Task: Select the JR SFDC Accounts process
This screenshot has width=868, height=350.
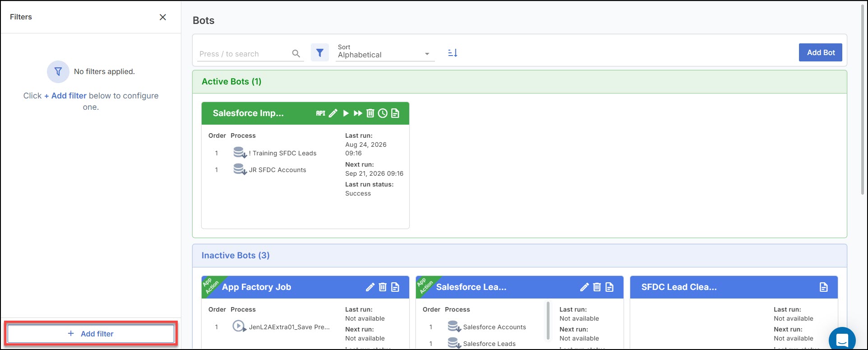Action: pos(277,170)
